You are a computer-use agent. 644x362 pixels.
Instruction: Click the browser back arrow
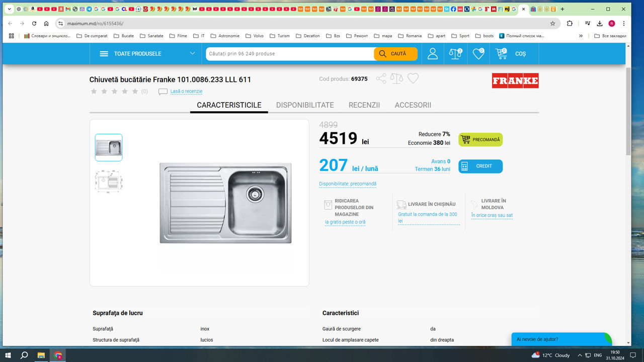click(x=10, y=24)
